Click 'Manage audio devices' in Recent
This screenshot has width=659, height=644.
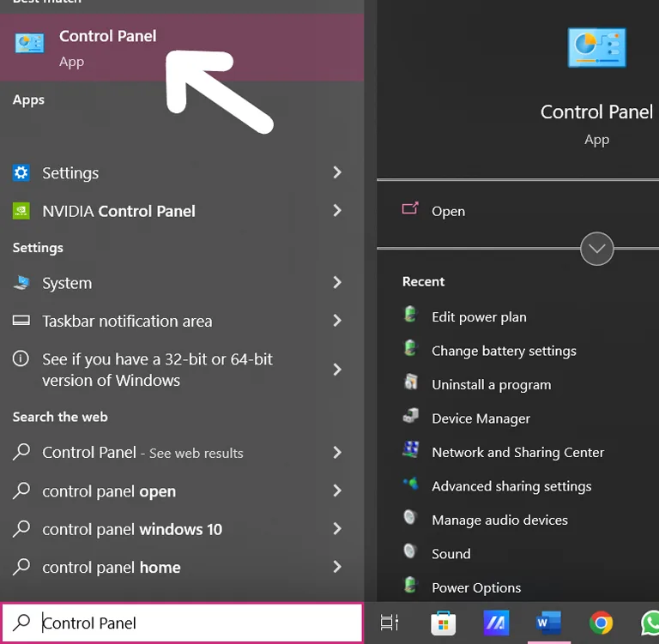[499, 520]
